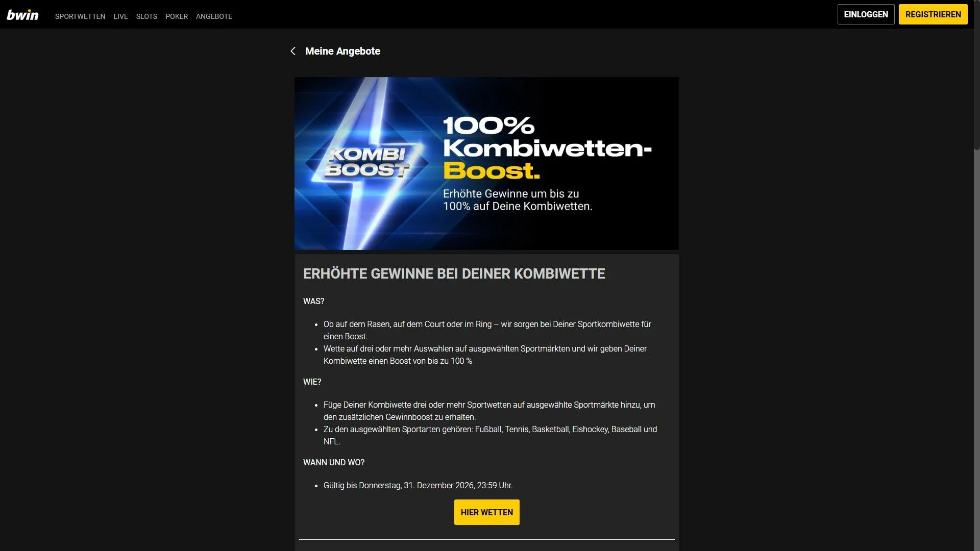Click the back chevron beside Meine Angebote
This screenshot has height=551, width=980.
pyautogui.click(x=293, y=51)
